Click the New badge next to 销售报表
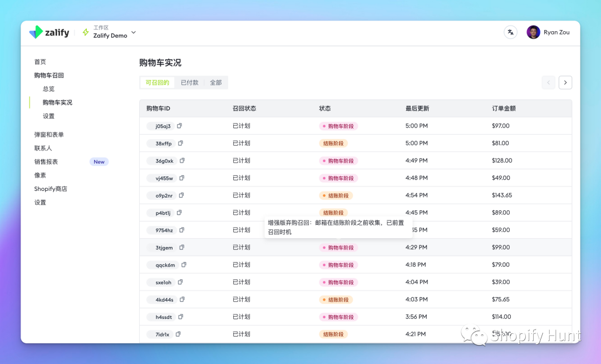Screen dimensions: 601x364 tap(99, 161)
